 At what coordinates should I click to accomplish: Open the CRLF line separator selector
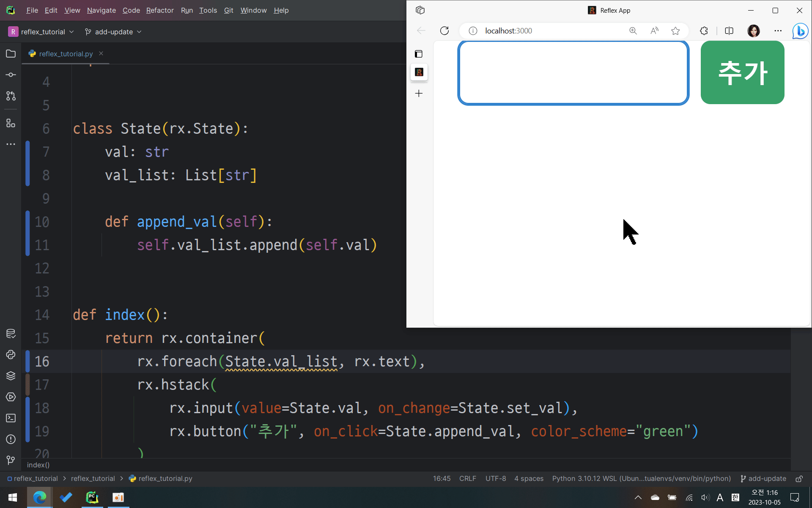pos(467,479)
